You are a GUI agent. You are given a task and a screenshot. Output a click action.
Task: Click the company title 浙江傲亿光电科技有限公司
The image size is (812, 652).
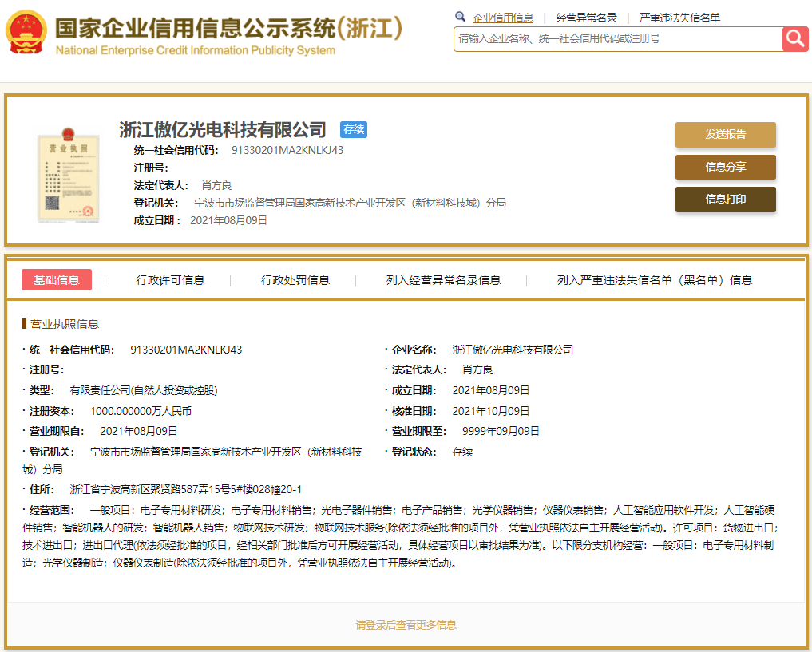223,129
